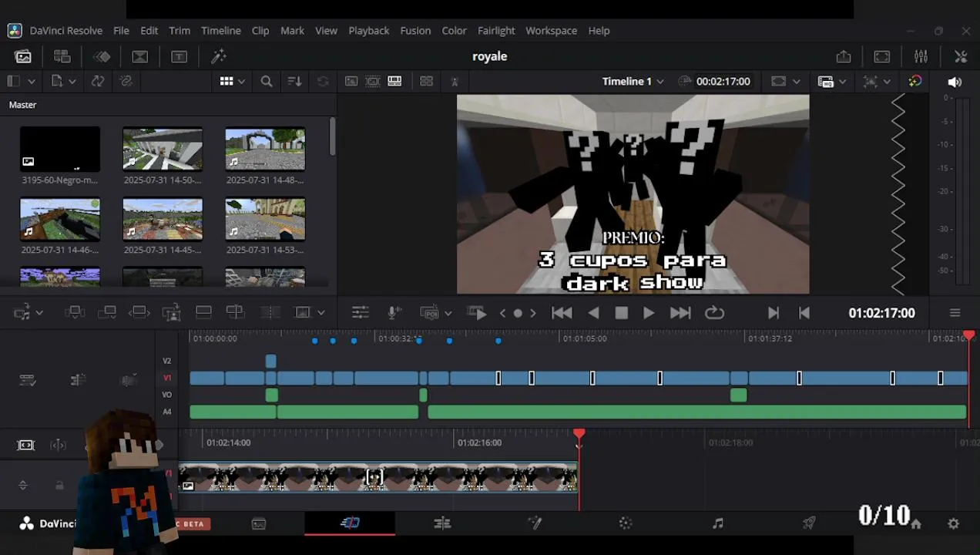The width and height of the screenshot is (980, 555).
Task: Select the 3195-60-Negro clip thumbnail
Action: (x=60, y=149)
